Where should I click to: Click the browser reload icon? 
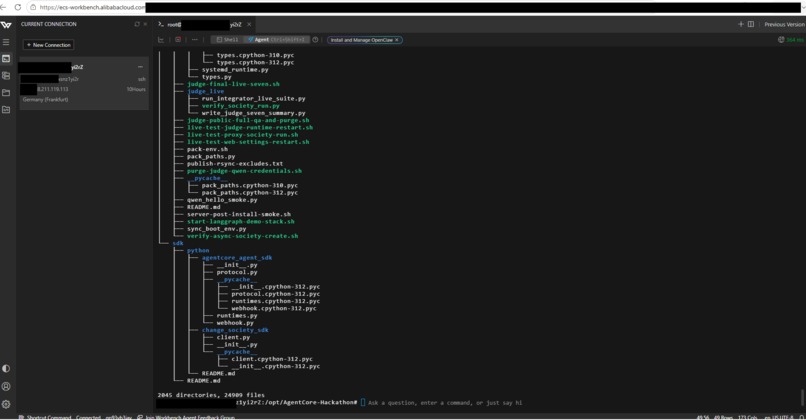(x=17, y=7)
